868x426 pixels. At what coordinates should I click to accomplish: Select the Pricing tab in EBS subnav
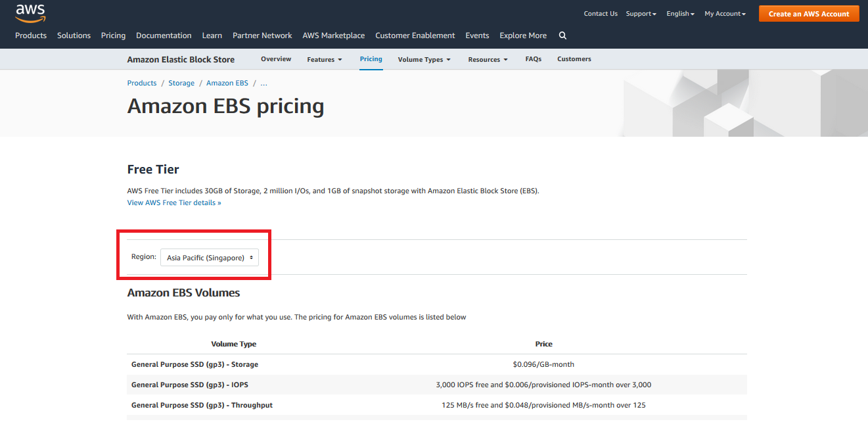coord(371,59)
